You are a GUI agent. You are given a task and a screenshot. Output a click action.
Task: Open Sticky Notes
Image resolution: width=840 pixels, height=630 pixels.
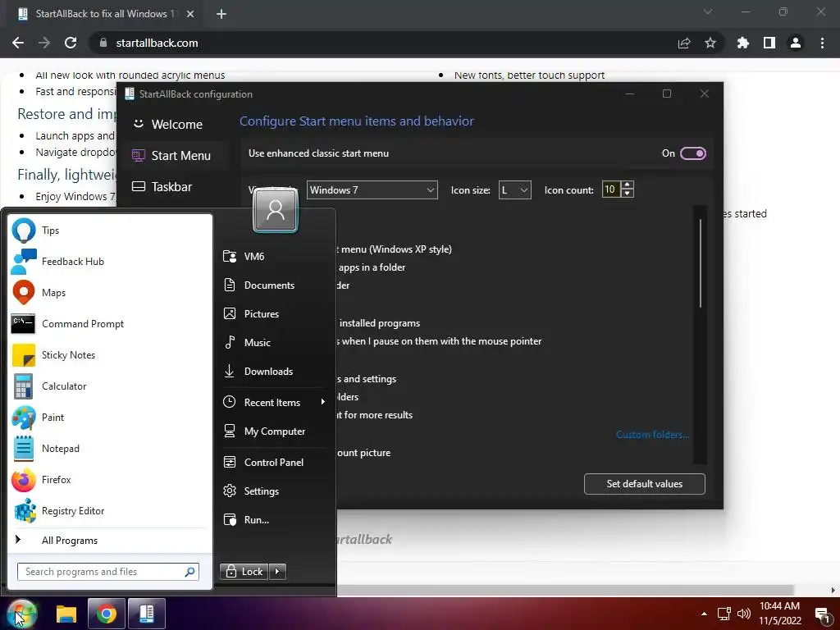(110, 354)
